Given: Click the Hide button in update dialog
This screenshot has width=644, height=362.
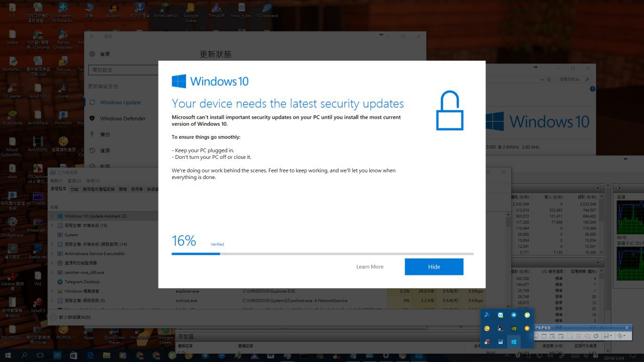Looking at the screenshot, I should (434, 267).
